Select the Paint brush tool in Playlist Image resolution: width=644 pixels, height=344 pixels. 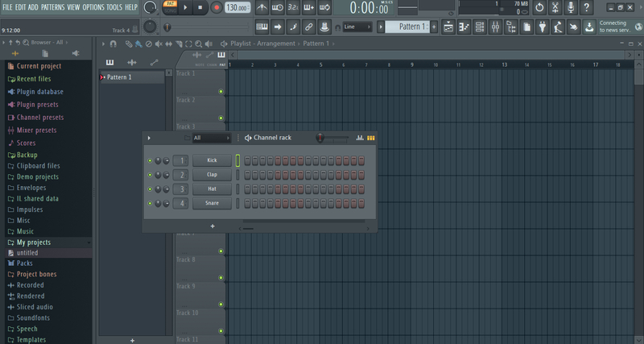[x=138, y=44]
